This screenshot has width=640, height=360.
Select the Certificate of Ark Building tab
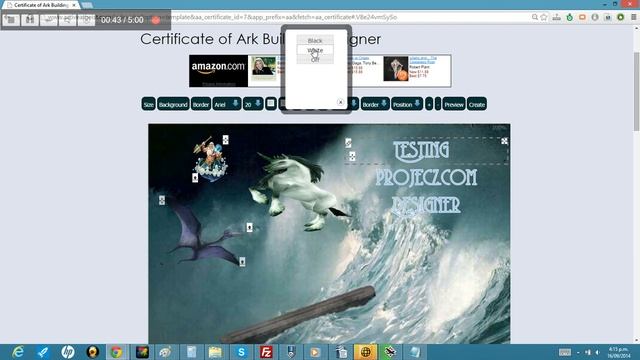[40, 5]
